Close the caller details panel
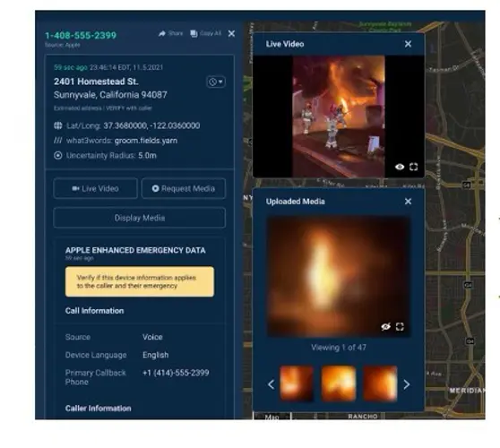This screenshot has height=448, width=500. click(x=231, y=33)
